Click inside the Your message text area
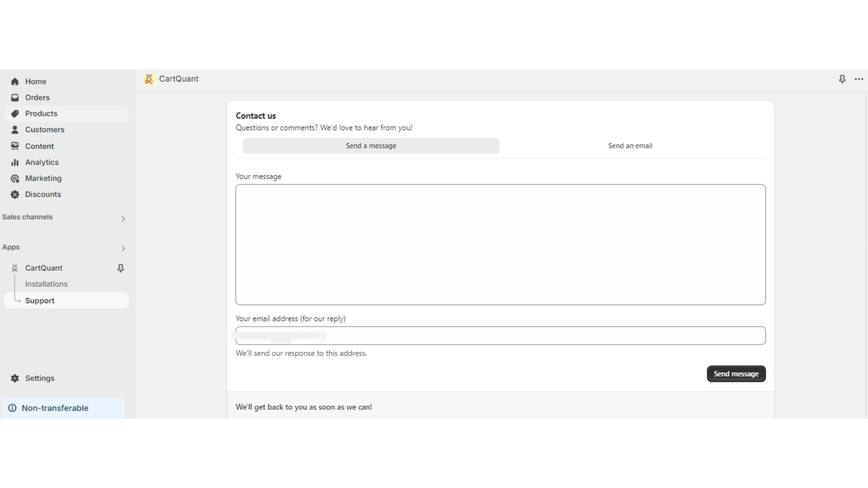The image size is (868, 488). [500, 245]
